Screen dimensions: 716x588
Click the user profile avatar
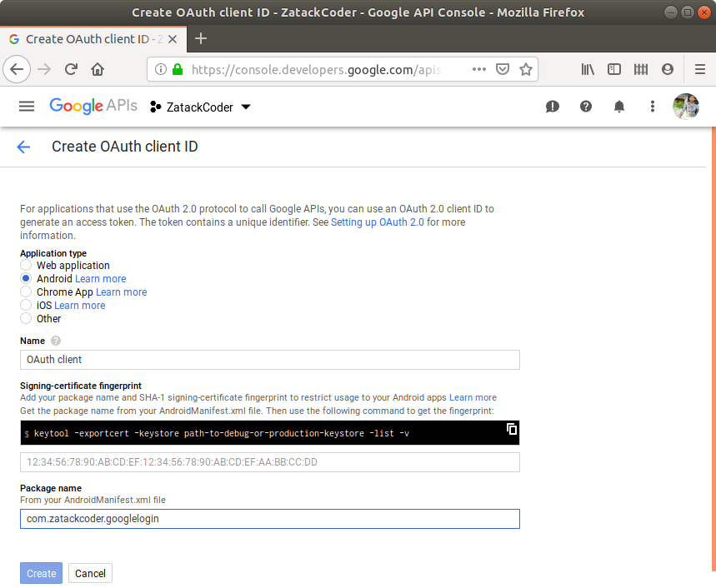click(x=685, y=106)
